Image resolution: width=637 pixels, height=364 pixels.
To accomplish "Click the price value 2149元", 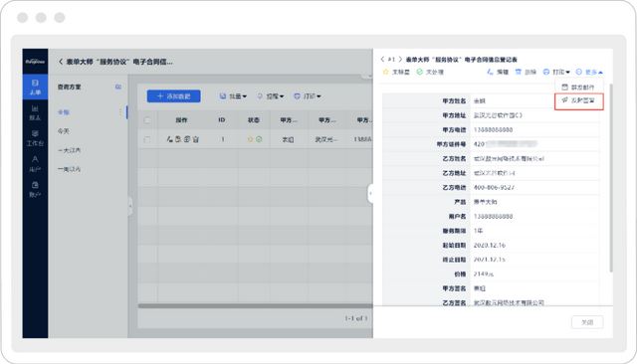I will click(484, 273).
